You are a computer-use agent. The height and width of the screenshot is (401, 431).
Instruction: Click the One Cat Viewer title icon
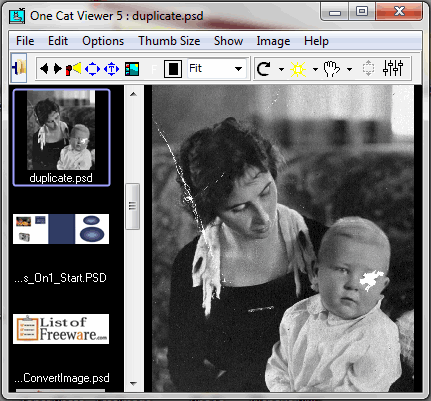click(17, 16)
